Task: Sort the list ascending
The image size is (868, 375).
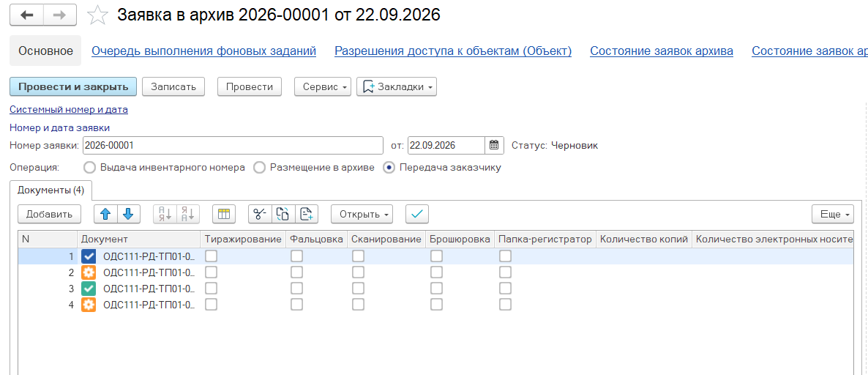Action: [x=165, y=214]
